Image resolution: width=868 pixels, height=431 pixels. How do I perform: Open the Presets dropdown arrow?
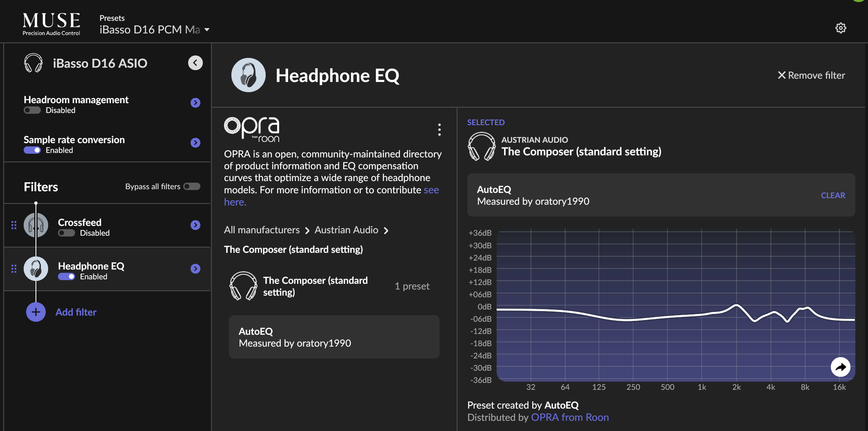pos(207,30)
